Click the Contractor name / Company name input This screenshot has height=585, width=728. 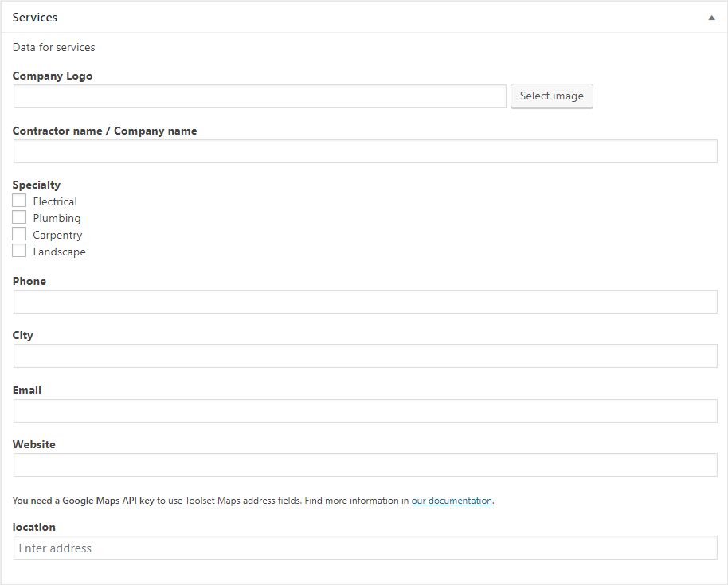365,151
